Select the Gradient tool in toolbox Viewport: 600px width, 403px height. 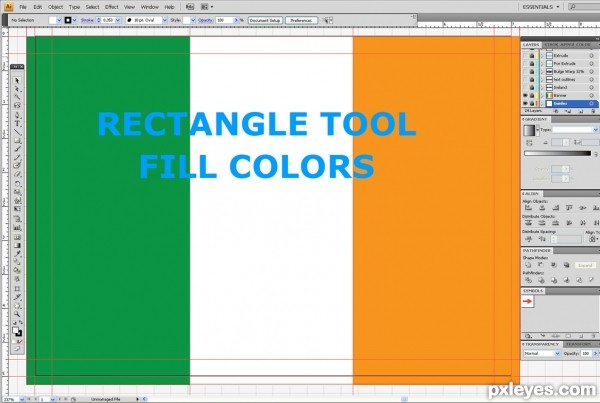(x=17, y=246)
